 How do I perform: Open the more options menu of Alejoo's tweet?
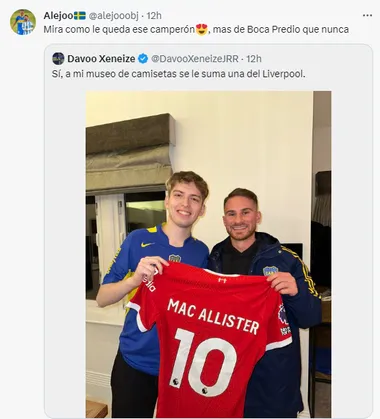367,15
